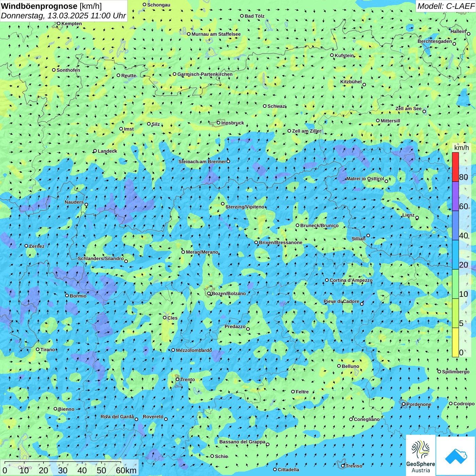Select the Bassano del Grappa label
The height and width of the screenshot is (476, 476).
point(242,442)
